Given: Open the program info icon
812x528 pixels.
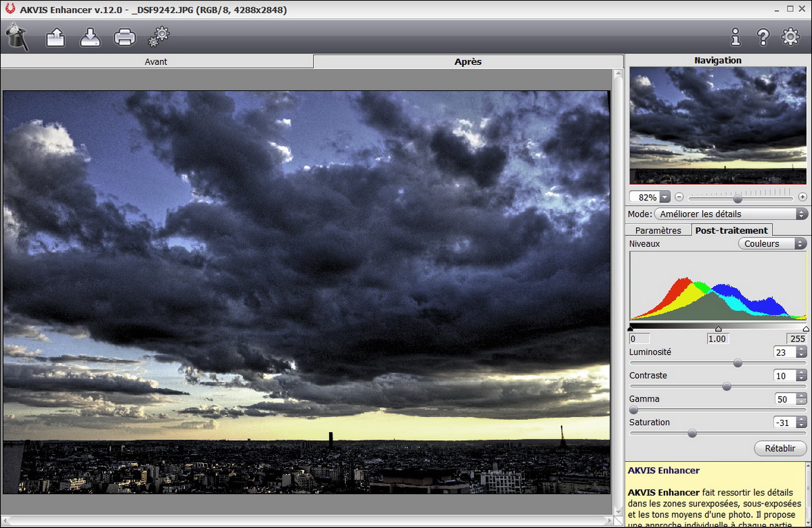Looking at the screenshot, I should 736,37.
